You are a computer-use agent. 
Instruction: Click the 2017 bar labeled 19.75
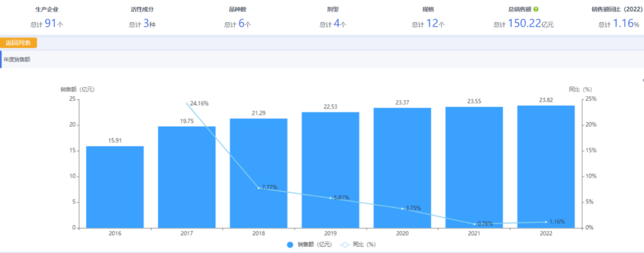(187, 179)
